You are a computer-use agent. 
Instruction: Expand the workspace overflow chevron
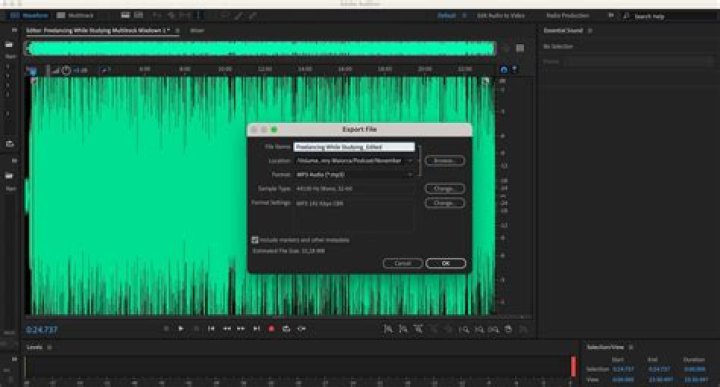611,16
